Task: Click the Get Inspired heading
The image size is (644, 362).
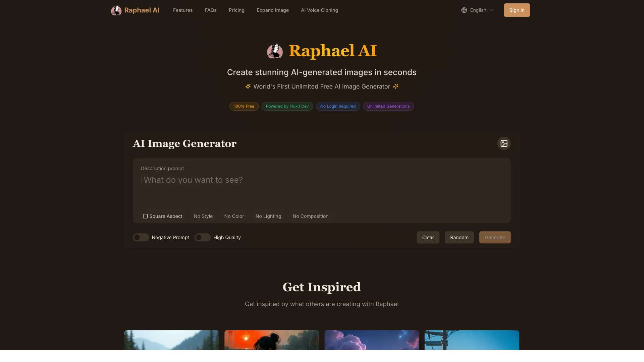Action: click(322, 287)
